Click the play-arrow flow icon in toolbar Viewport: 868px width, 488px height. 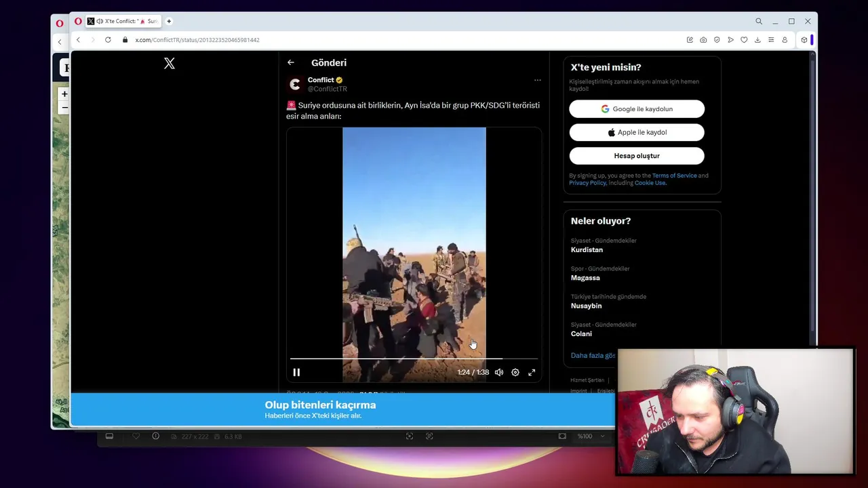coord(730,40)
